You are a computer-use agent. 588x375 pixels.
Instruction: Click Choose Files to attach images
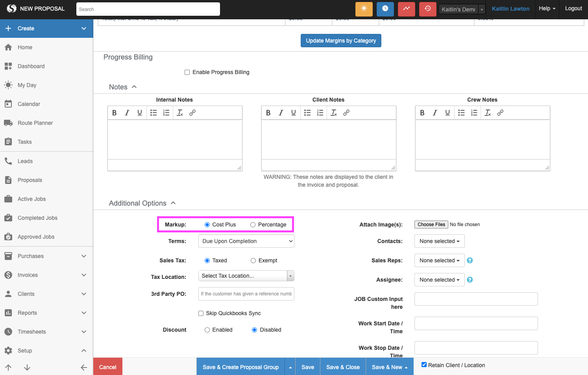431,225
